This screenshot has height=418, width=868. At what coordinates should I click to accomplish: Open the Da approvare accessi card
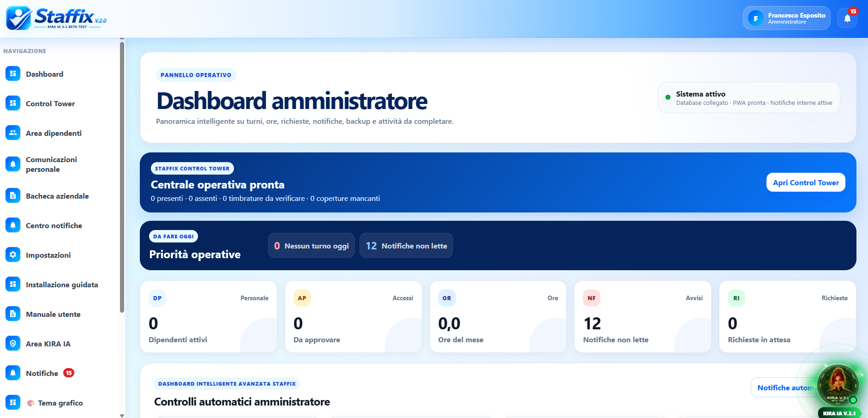(x=353, y=317)
